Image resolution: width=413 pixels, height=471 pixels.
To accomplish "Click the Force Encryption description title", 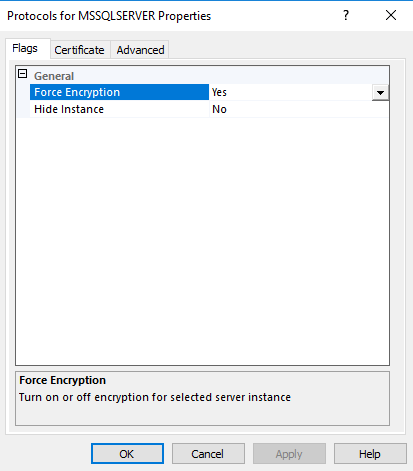I will [x=62, y=380].
